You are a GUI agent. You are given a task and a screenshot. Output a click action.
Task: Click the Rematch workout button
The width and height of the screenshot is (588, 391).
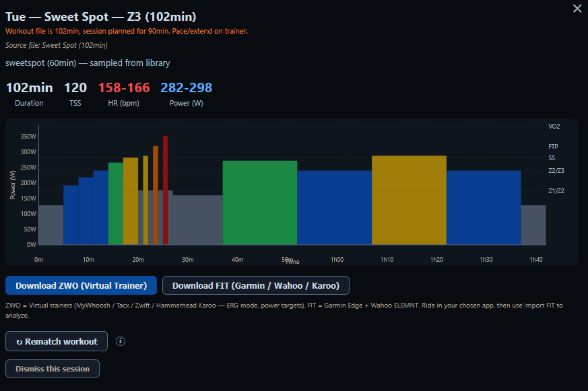(57, 341)
